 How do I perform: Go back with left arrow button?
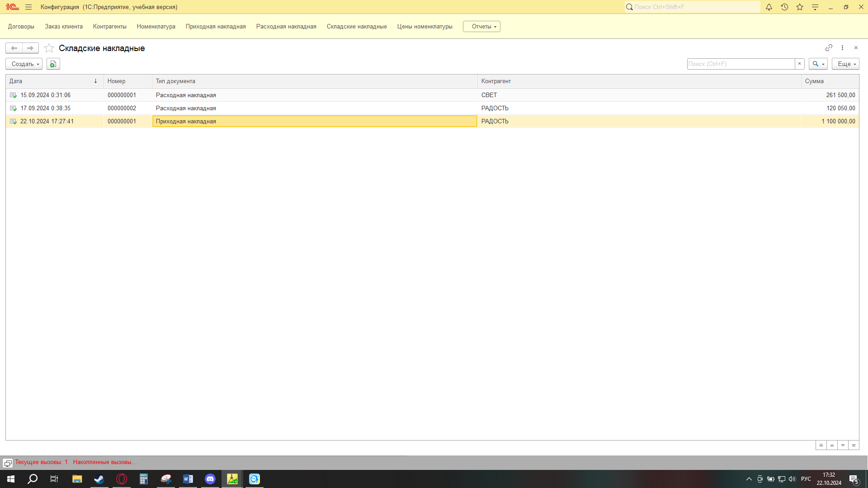(x=14, y=48)
